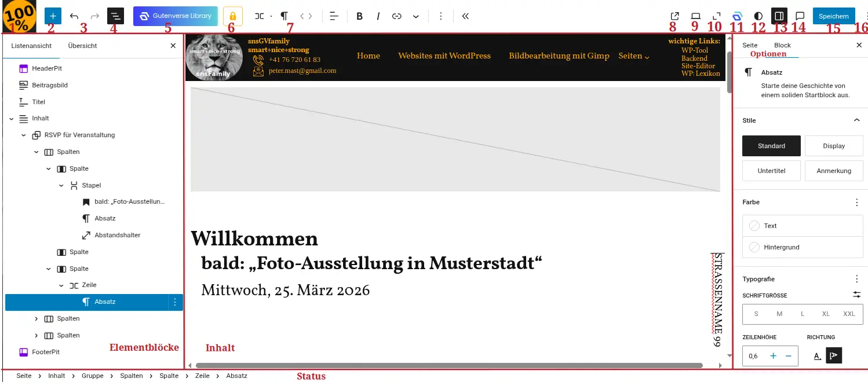Choose the Anmerkung style
The width and height of the screenshot is (868, 382).
pos(834,171)
